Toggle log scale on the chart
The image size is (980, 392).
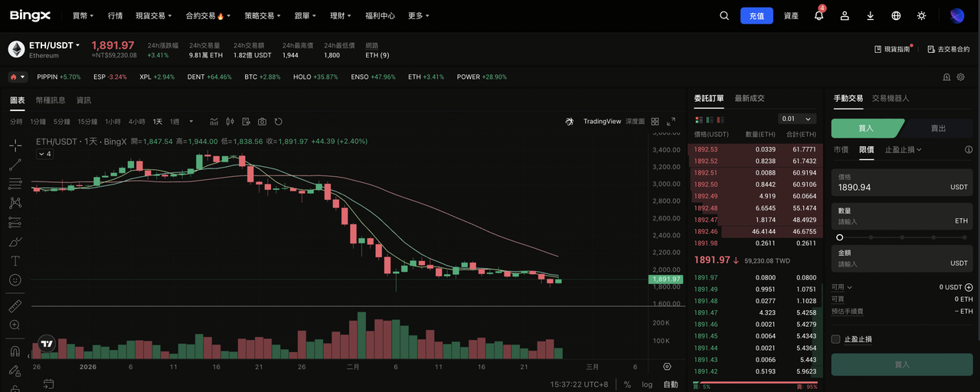647,384
